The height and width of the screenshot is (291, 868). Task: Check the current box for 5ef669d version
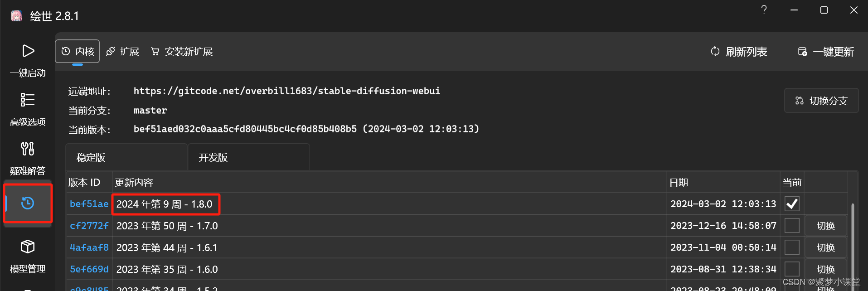pos(792,269)
